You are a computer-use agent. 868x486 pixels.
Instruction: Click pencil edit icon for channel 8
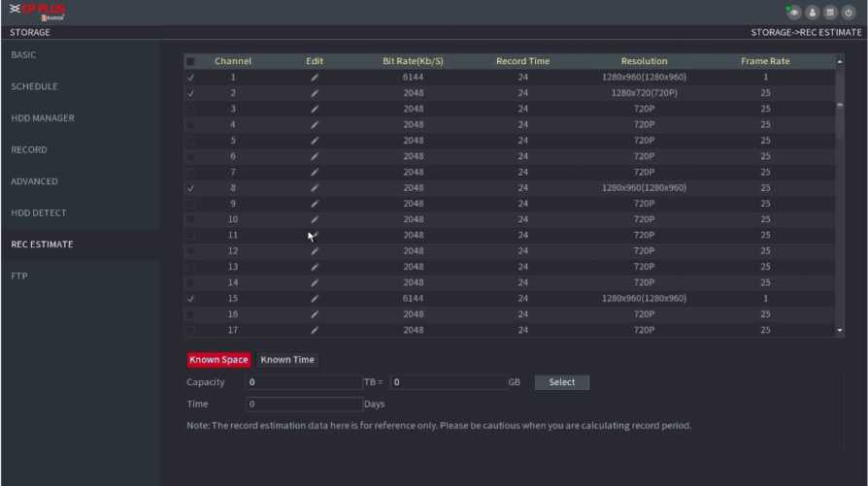[x=315, y=188]
